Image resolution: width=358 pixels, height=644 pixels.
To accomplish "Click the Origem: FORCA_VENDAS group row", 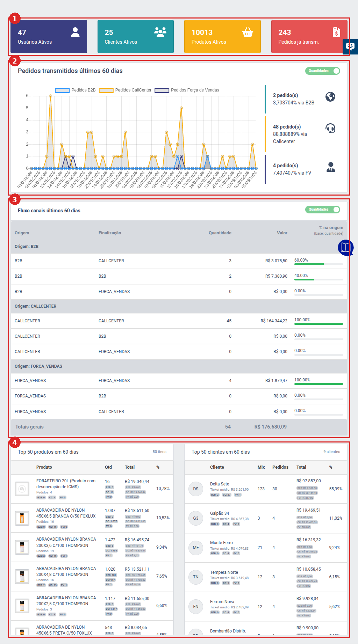I will tap(179, 366).
